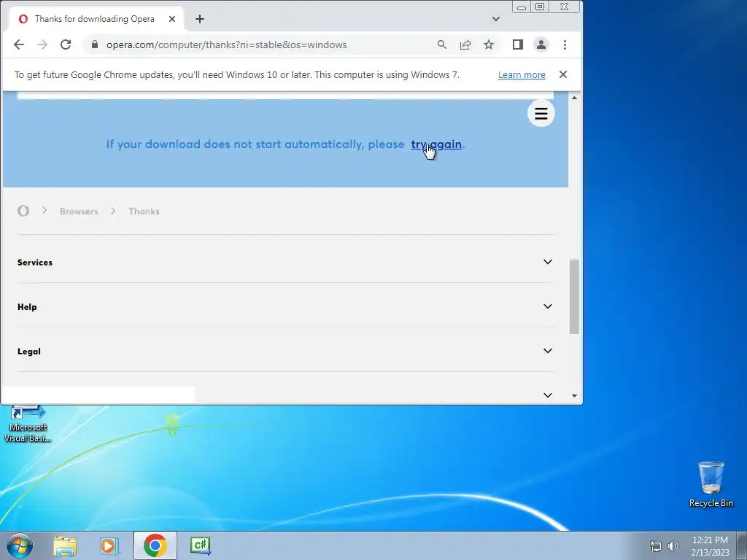Screen dimensions: 747x560
Task: Select the 'Thanks for downloading Opera' tab
Action: tap(96, 19)
